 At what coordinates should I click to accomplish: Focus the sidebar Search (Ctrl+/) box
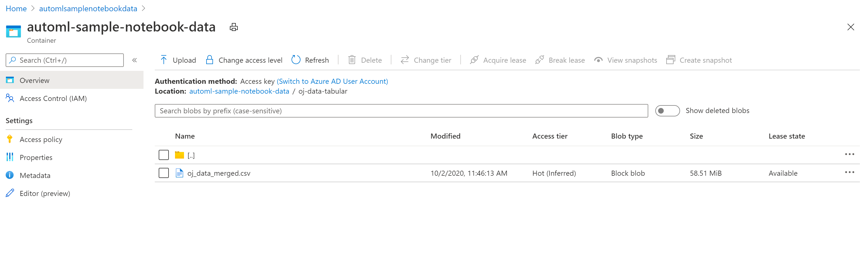[65, 60]
